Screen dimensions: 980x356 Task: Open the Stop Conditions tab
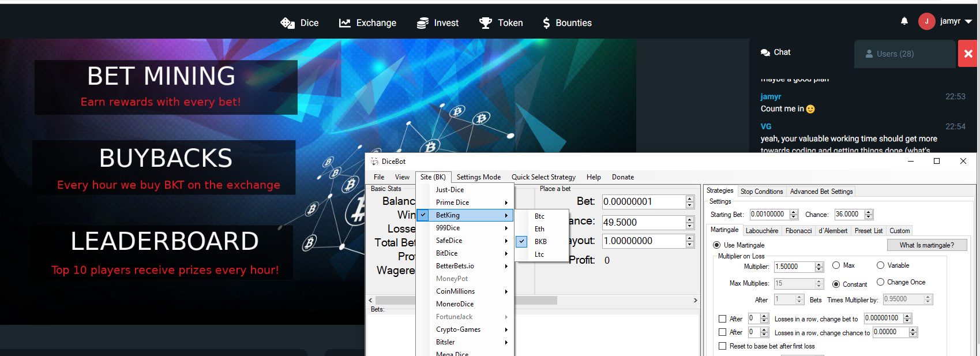coord(761,192)
